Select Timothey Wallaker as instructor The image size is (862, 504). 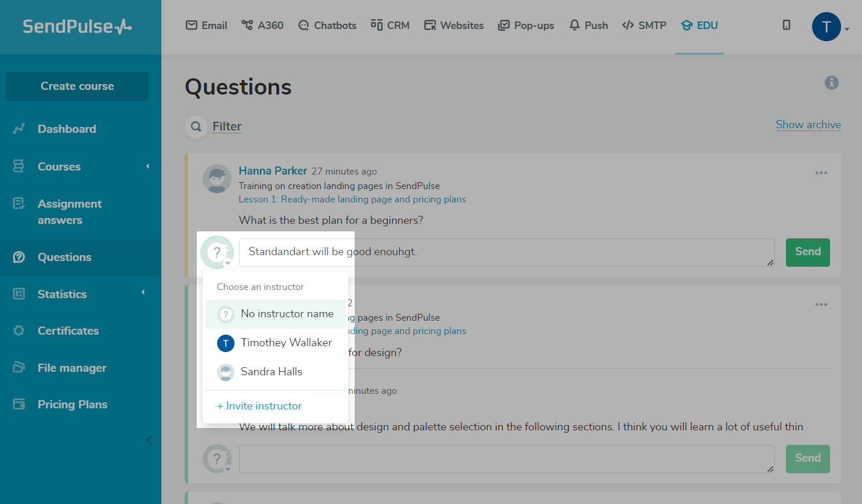click(286, 343)
